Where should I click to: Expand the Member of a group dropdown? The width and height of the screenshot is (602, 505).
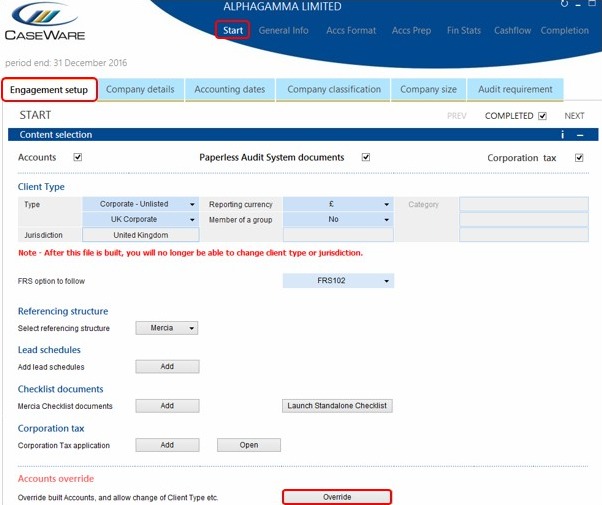[338, 219]
